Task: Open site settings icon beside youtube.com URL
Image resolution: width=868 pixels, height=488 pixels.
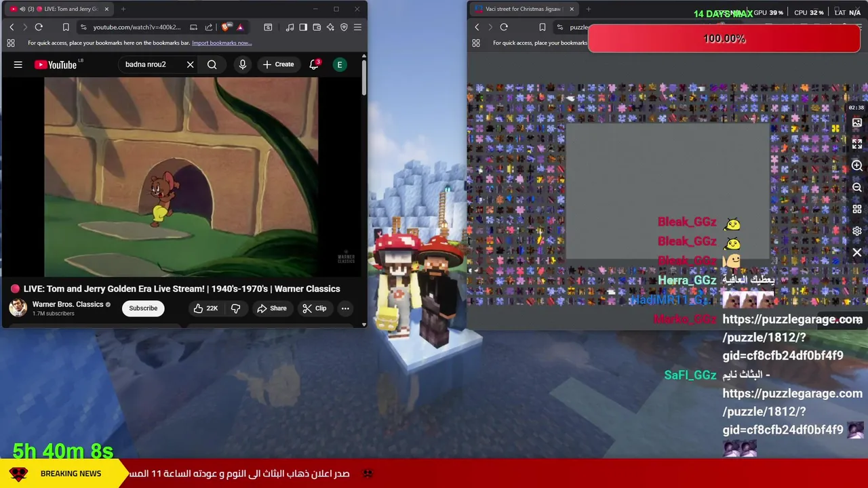Action: tap(83, 27)
